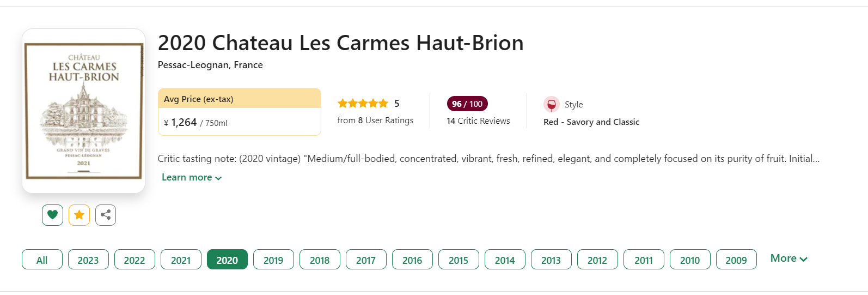The height and width of the screenshot is (295, 868).
Task: Switch to the 2019 vintage
Action: pos(273,260)
